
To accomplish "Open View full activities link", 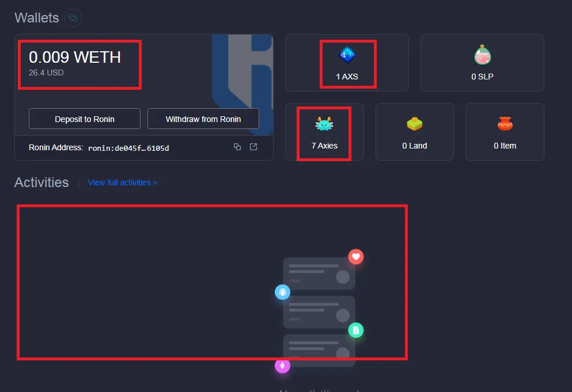I will click(123, 182).
